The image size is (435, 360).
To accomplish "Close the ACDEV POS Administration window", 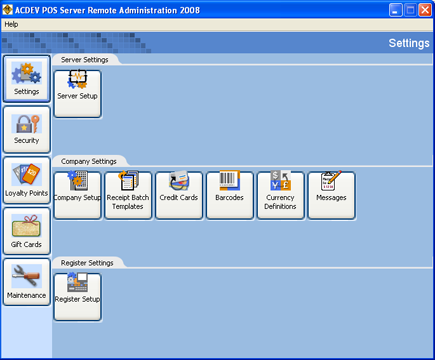I will (425, 10).
